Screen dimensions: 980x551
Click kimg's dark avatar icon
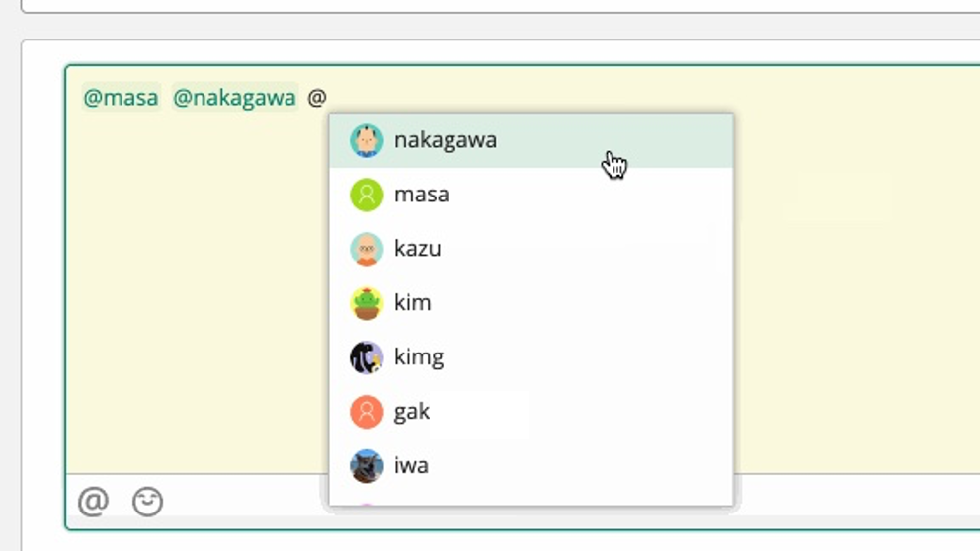point(367,357)
